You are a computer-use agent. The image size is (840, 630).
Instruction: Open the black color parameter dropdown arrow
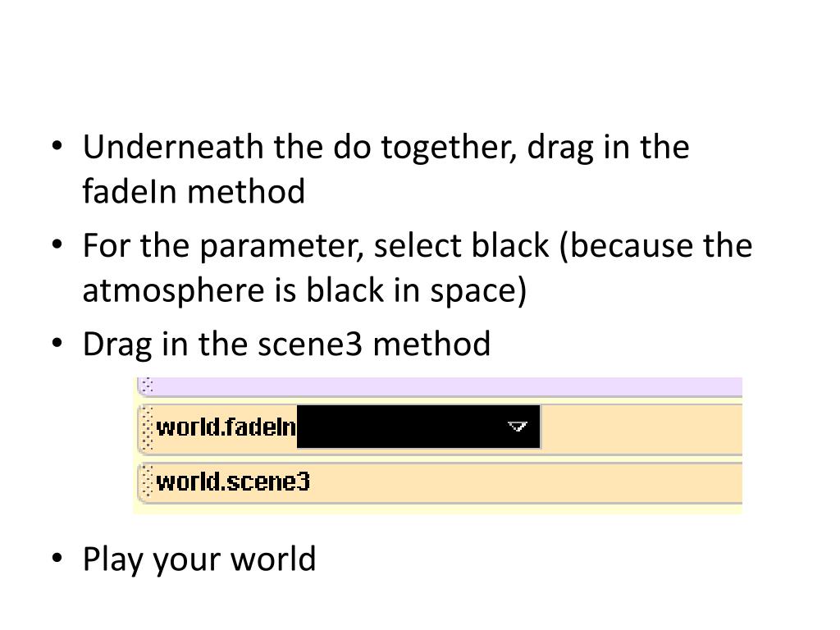[517, 427]
